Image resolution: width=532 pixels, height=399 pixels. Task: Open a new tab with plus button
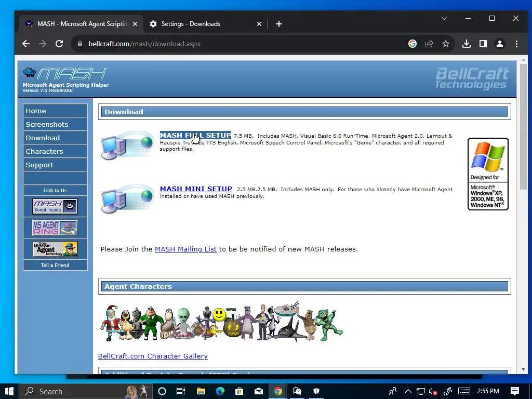[x=279, y=24]
